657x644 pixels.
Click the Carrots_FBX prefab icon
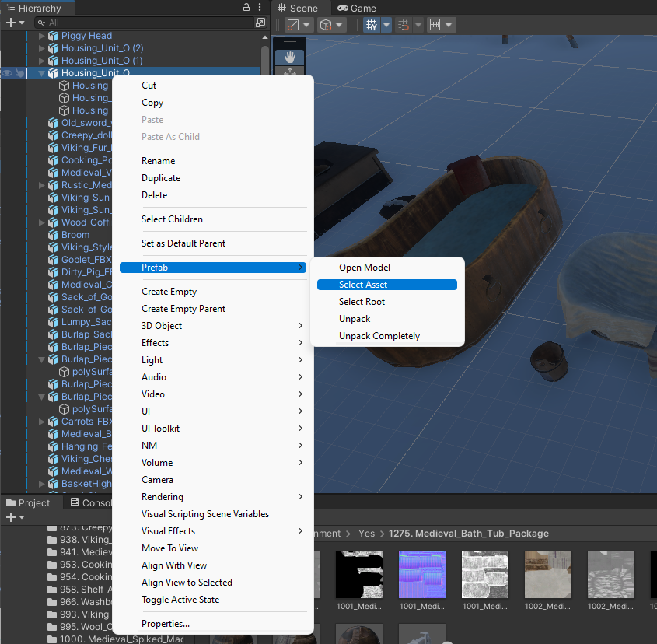pyautogui.click(x=53, y=422)
